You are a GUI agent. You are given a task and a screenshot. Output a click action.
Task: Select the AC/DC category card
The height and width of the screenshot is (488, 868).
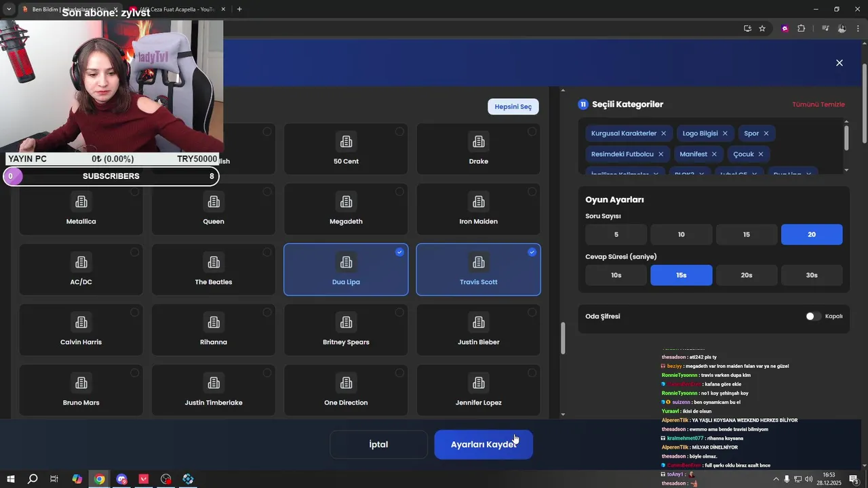coord(81,270)
